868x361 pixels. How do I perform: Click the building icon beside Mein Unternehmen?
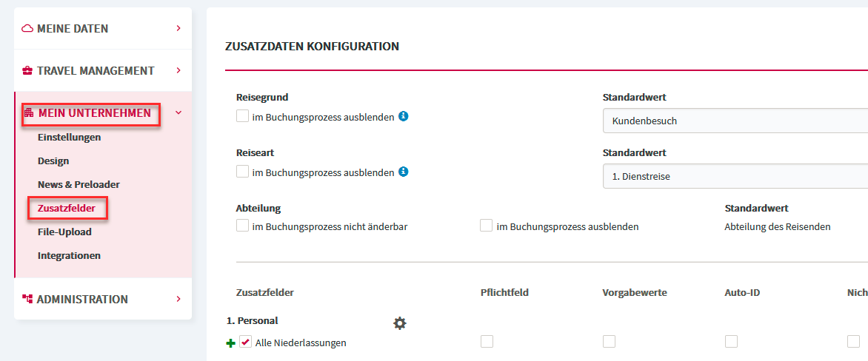30,112
